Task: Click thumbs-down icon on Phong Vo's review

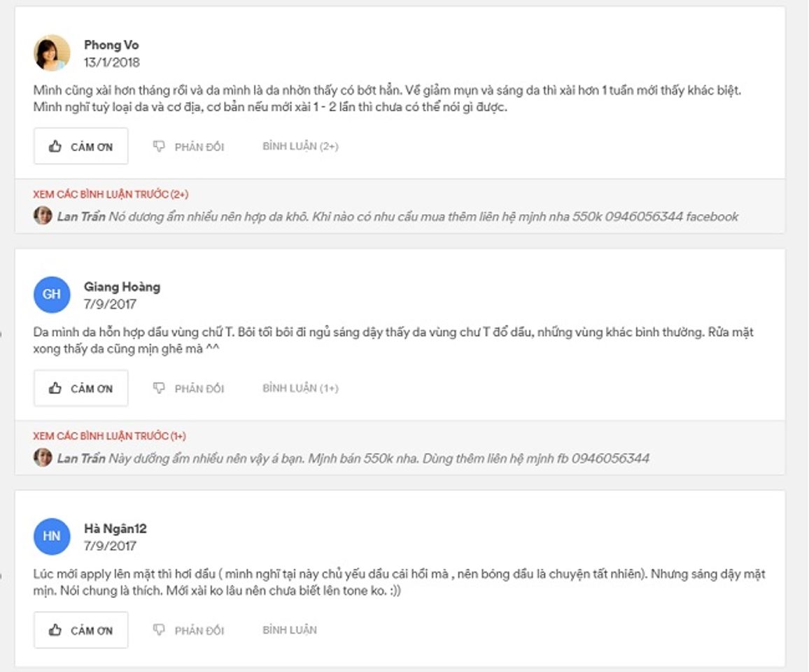Action: coord(159,146)
